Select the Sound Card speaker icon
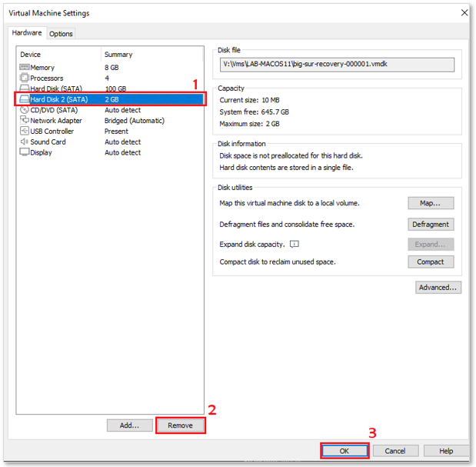The image size is (476, 467). 25,142
